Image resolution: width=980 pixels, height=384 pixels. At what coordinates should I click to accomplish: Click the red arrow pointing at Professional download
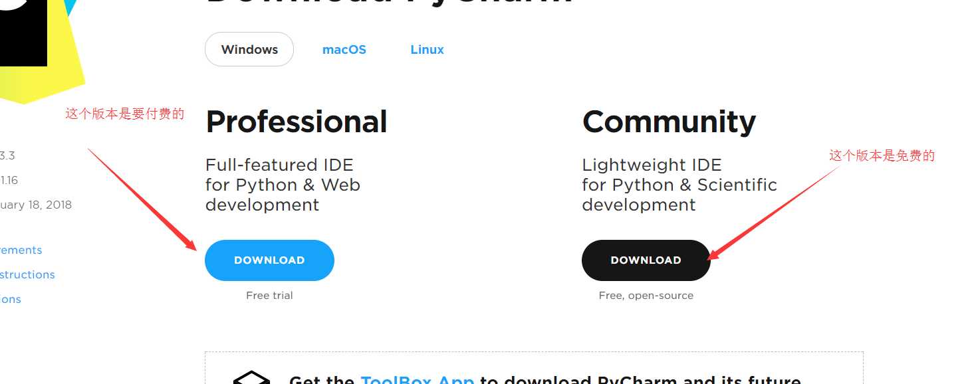[143, 199]
